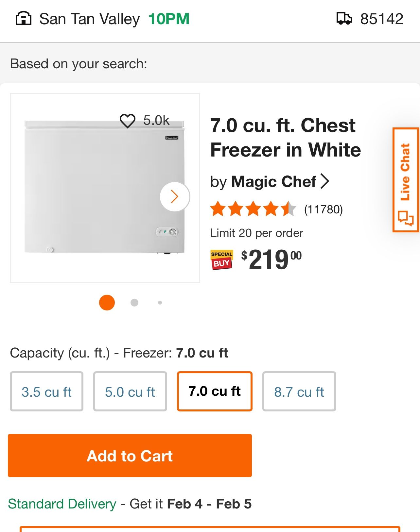Open the 11780 customer reviews
This screenshot has width=420, height=532.
[323, 209]
